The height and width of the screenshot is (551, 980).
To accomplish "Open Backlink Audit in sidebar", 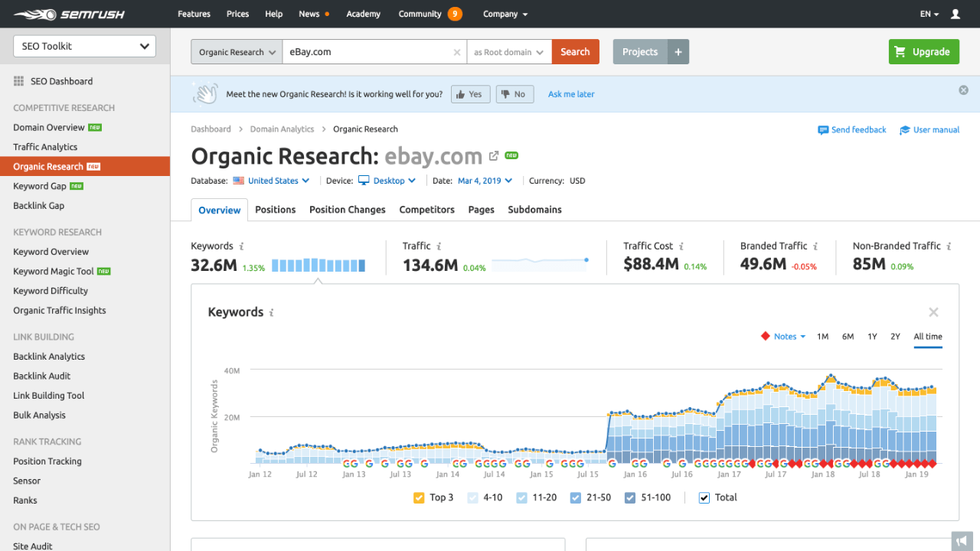I will (42, 377).
